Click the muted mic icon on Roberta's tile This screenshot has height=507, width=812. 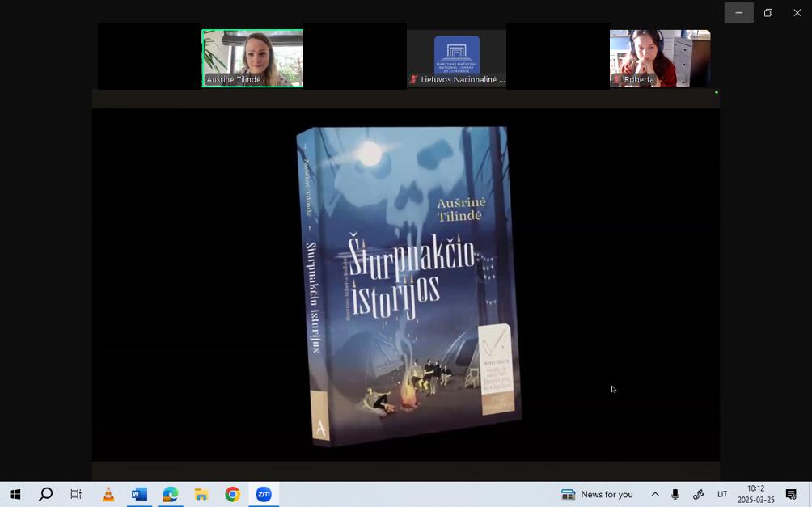coord(616,80)
